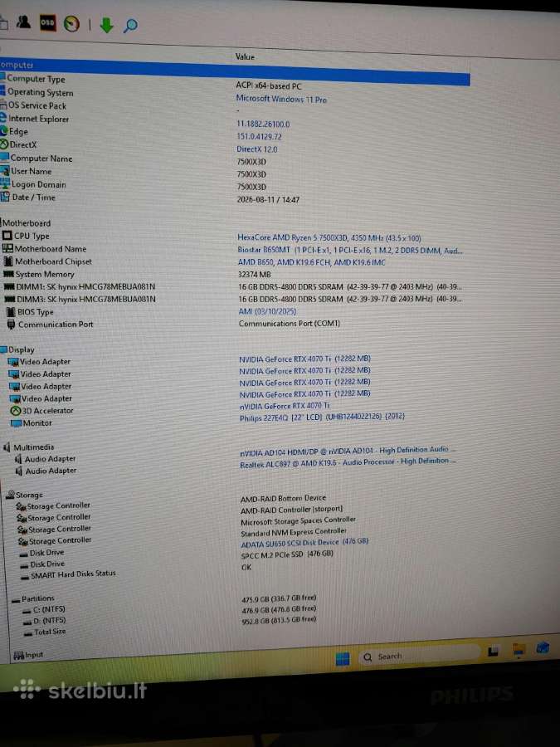Open File Explorer from the taskbar
Screen dimensions: 560x747
click(x=519, y=650)
